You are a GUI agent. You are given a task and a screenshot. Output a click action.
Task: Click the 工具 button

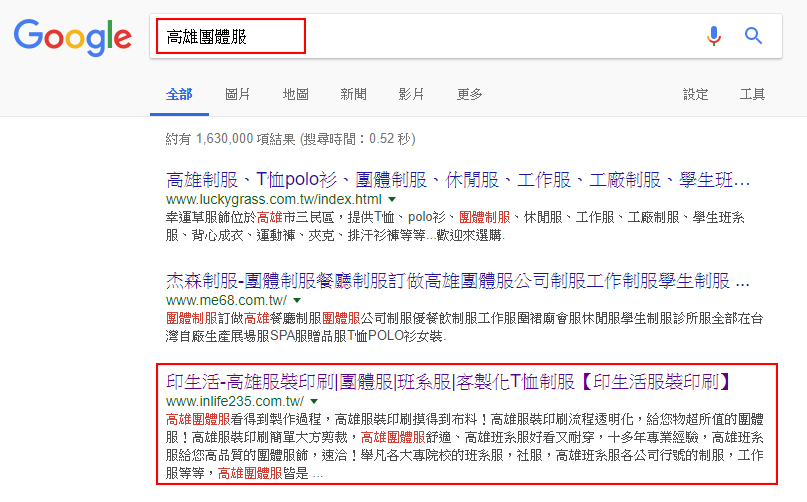752,94
